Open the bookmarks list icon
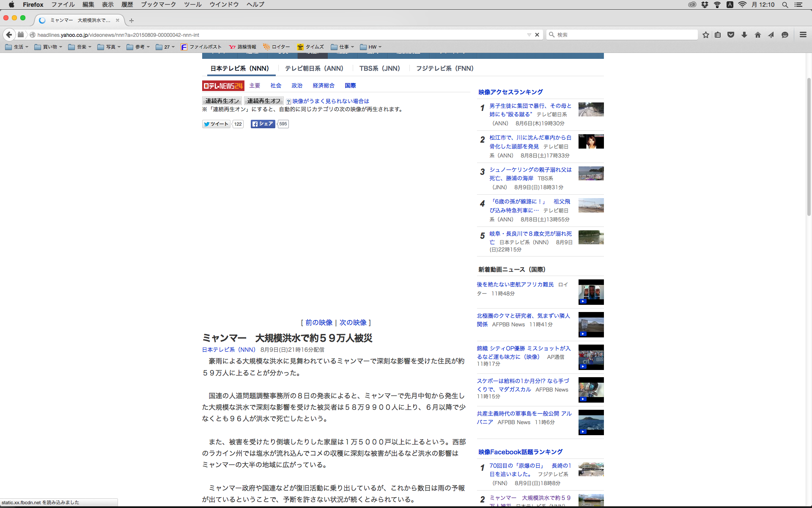812x508 pixels. 718,35
